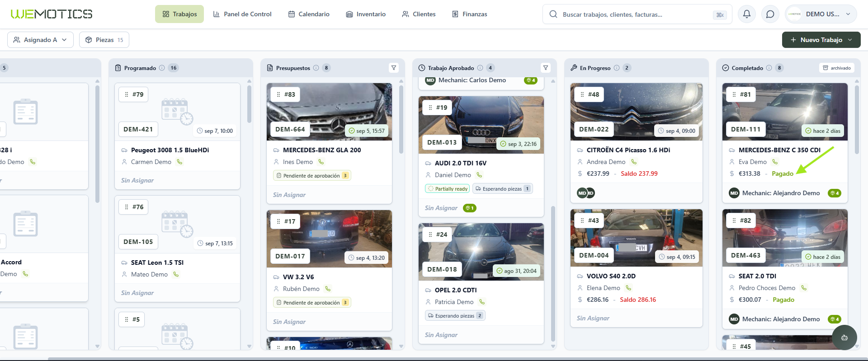Image resolution: width=868 pixels, height=361 pixels.
Task: Click the board's horizontal scrollbar
Action: coord(457,359)
